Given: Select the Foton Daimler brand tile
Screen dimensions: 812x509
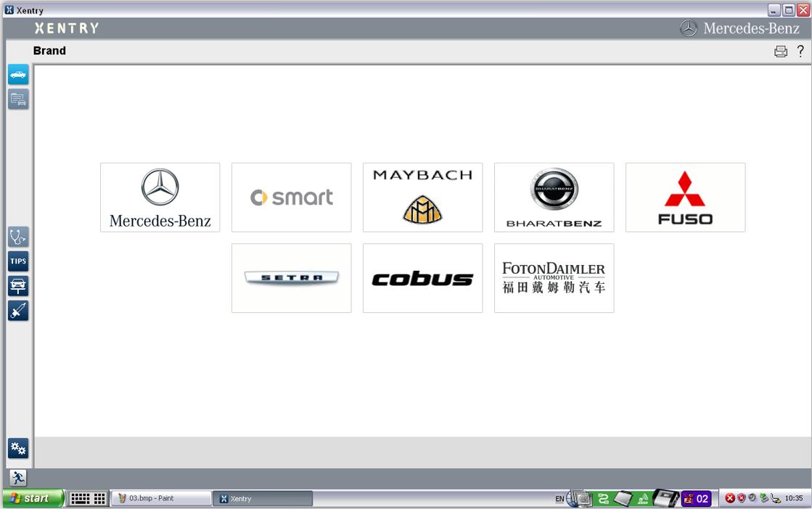Looking at the screenshot, I should tap(554, 278).
